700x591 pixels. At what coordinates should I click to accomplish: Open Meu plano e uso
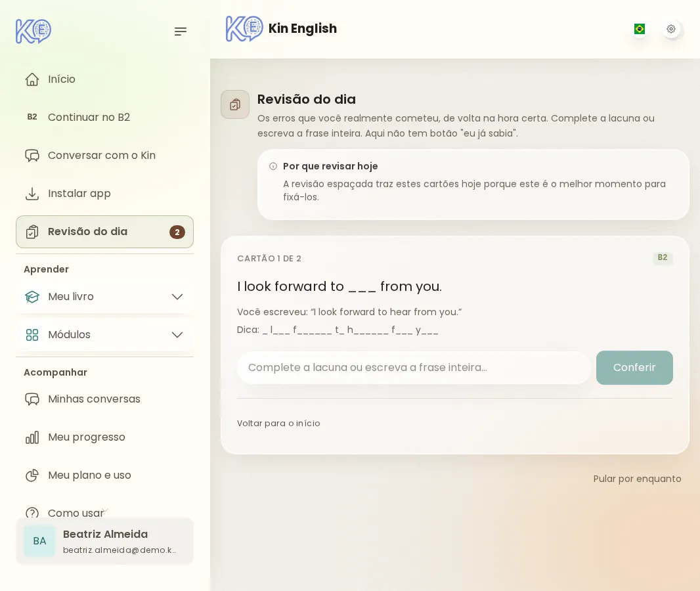[105, 475]
